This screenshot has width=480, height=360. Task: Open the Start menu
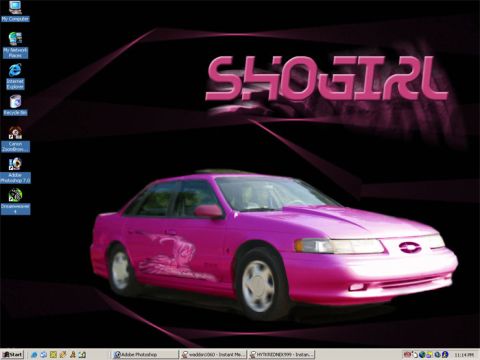12,355
